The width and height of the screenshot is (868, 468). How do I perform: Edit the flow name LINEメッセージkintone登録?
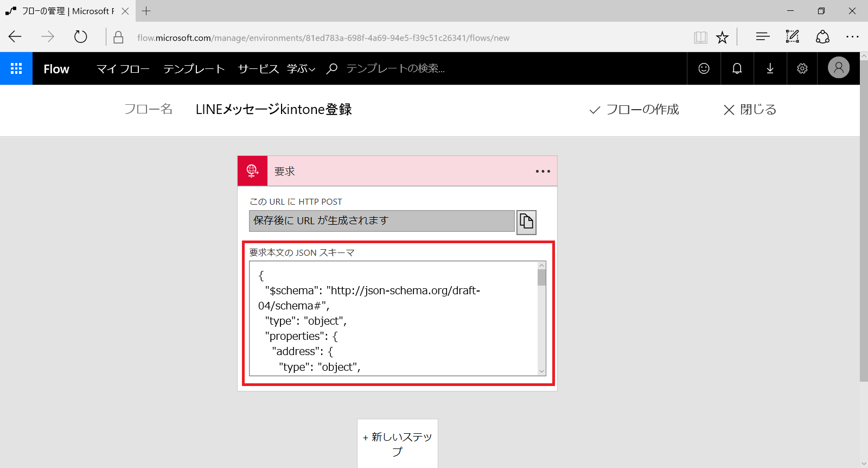(x=273, y=110)
